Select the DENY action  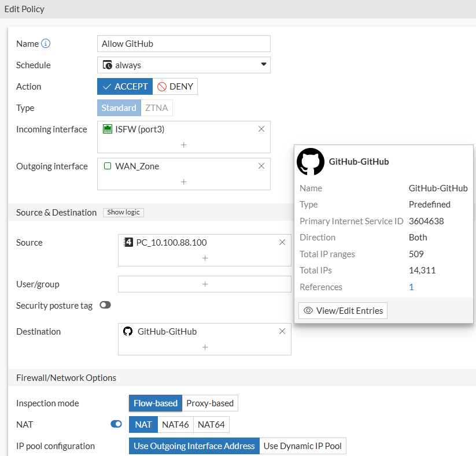175,86
